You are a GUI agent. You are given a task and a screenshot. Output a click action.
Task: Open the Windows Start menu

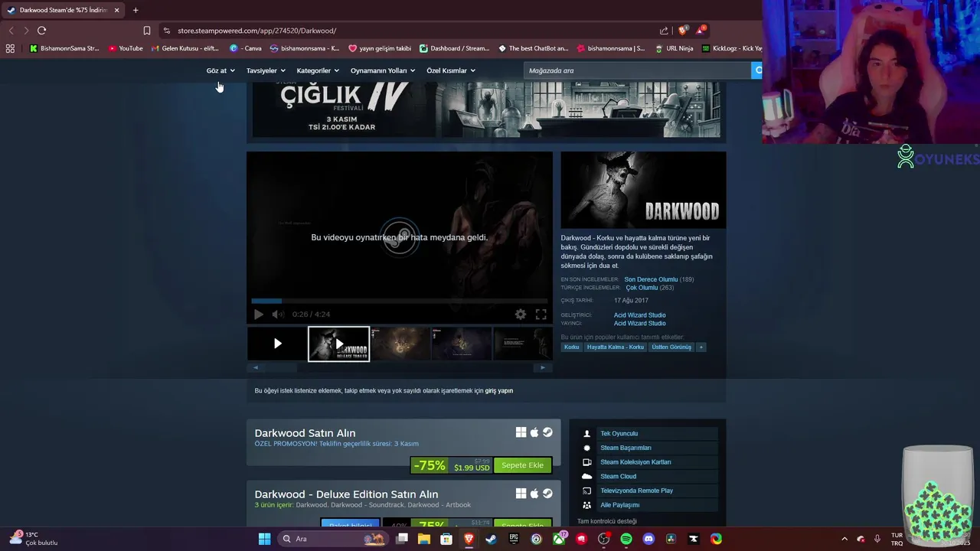tap(264, 539)
